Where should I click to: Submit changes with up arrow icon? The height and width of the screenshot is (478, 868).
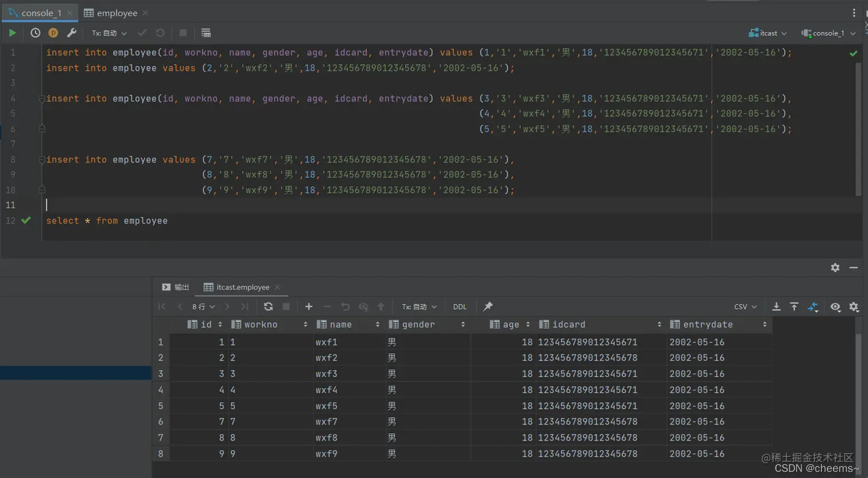[x=381, y=307]
